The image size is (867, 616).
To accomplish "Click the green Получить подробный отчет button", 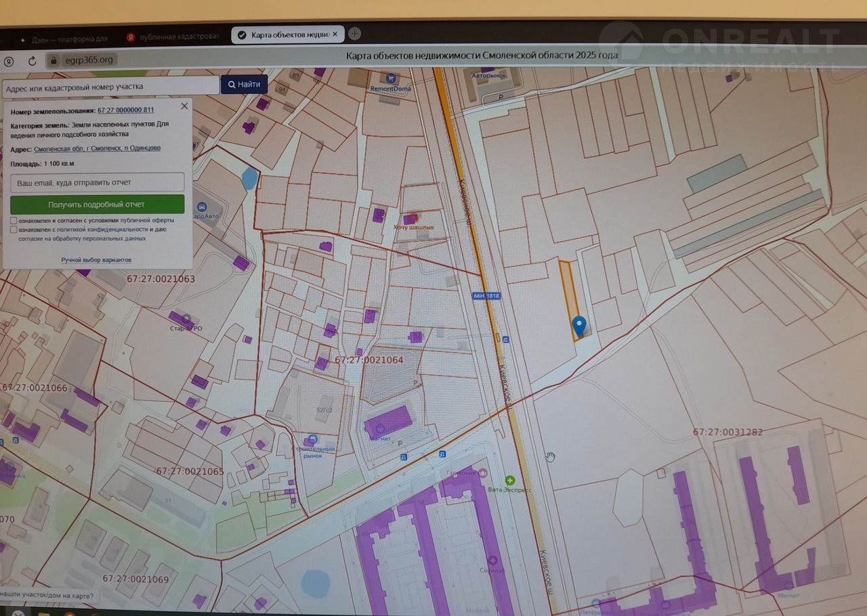I will pyautogui.click(x=97, y=204).
